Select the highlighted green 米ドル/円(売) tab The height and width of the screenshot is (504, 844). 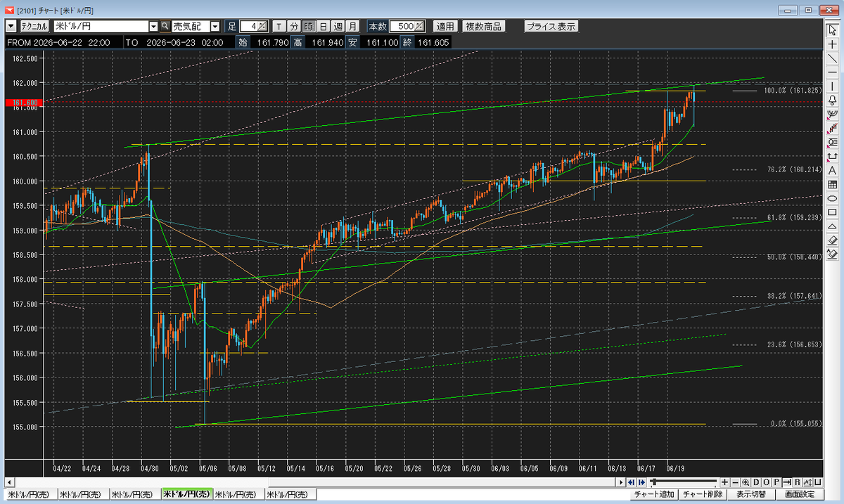coord(186,495)
